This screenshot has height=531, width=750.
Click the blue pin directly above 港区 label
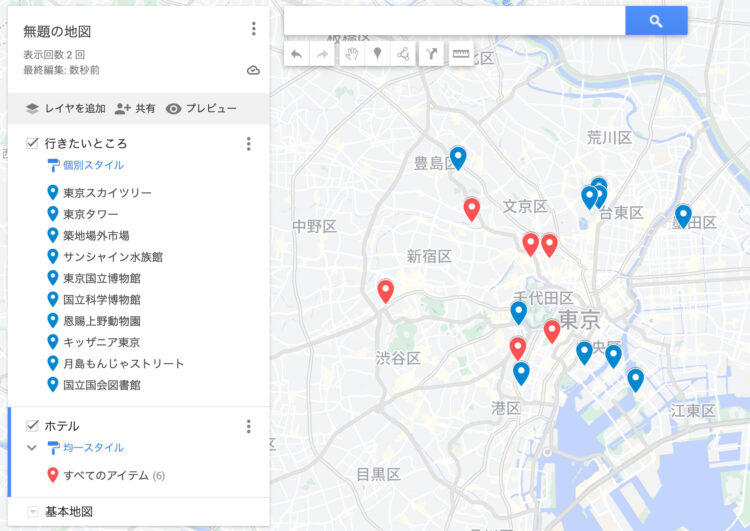coord(521,373)
